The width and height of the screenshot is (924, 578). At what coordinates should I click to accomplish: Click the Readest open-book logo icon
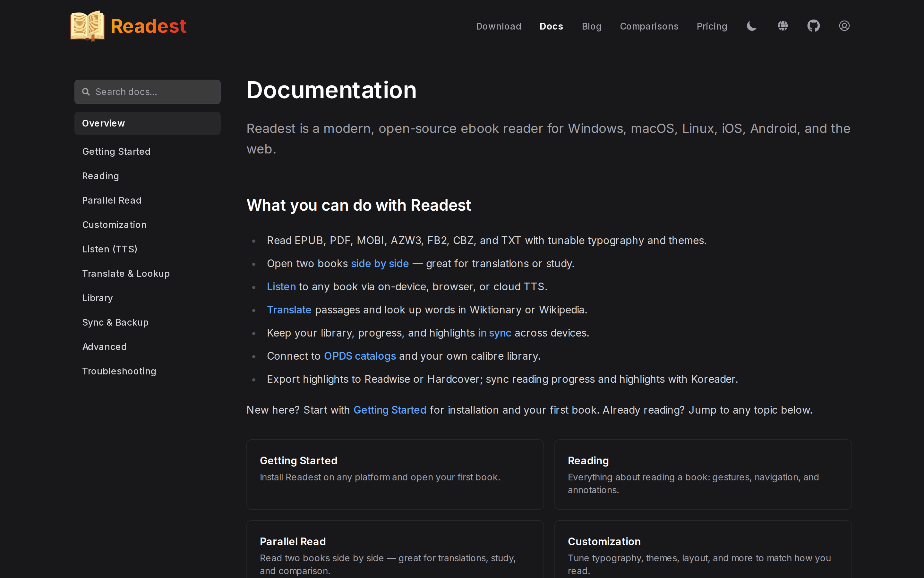click(x=87, y=26)
